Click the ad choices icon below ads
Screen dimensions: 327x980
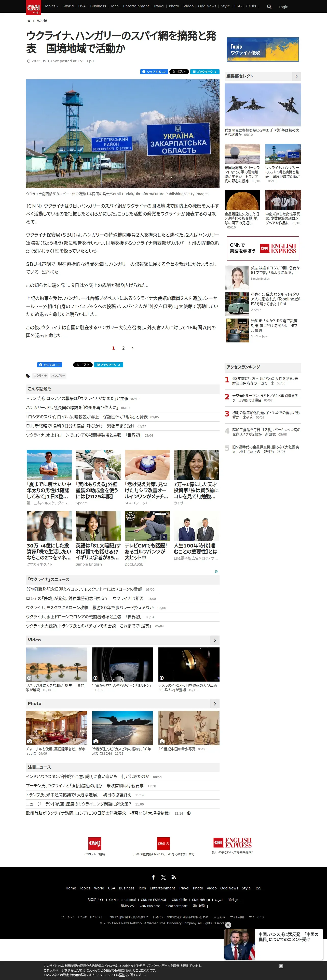click(217, 571)
